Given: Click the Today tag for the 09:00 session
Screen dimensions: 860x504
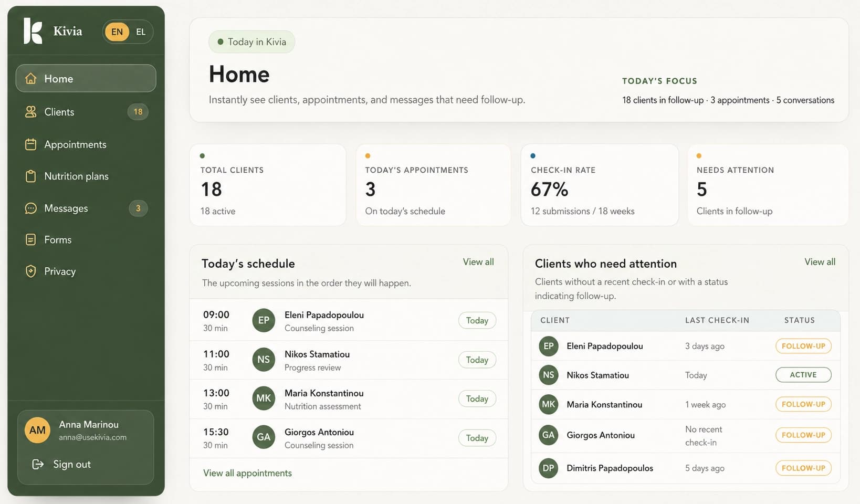Looking at the screenshot, I should tap(477, 321).
